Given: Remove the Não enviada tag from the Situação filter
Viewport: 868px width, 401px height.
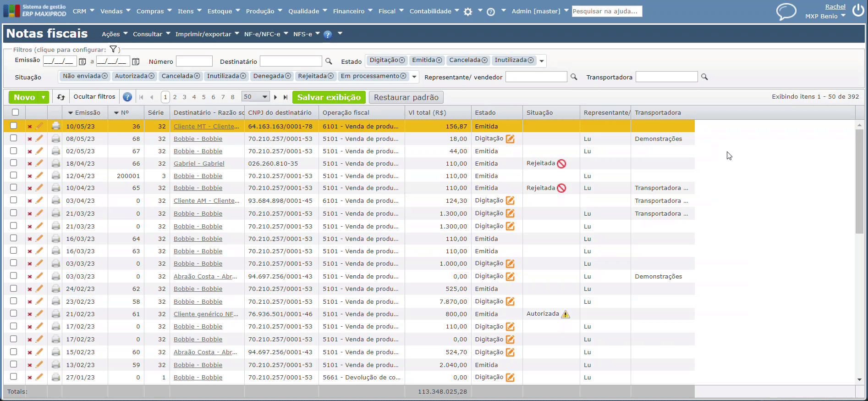Looking at the screenshot, I should point(104,76).
